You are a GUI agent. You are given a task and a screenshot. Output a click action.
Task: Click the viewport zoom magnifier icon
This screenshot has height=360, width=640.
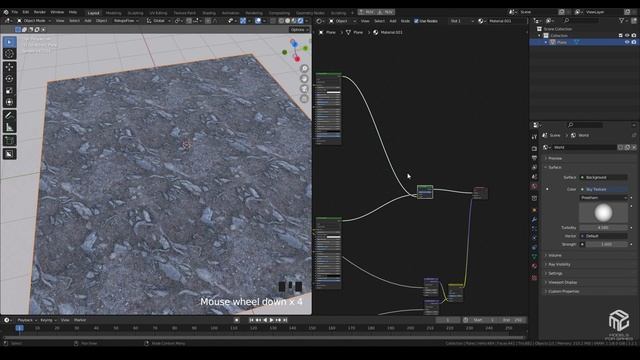(304, 69)
